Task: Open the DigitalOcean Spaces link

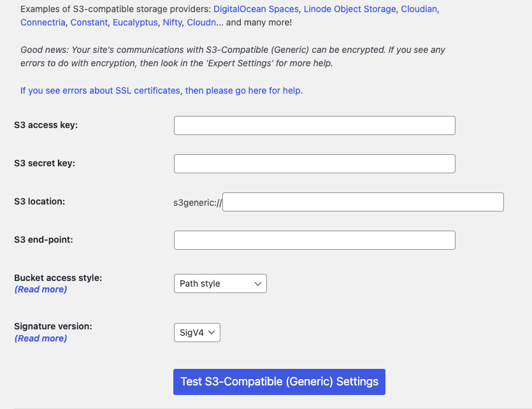Action: (x=255, y=10)
